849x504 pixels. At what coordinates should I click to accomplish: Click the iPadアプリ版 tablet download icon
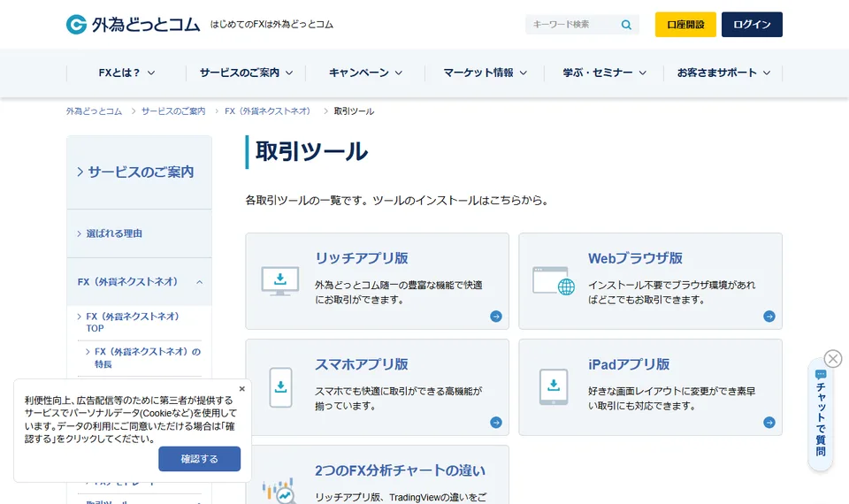pos(554,387)
